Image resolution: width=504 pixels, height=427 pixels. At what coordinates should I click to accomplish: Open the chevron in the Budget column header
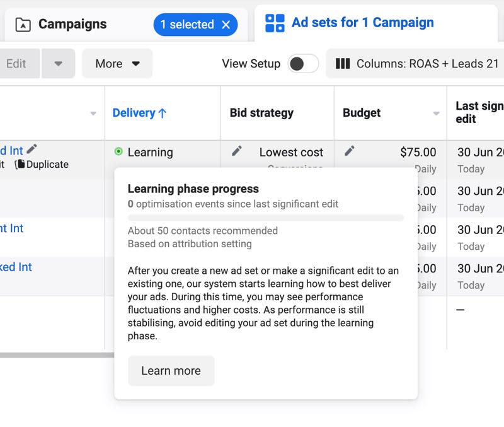436,112
